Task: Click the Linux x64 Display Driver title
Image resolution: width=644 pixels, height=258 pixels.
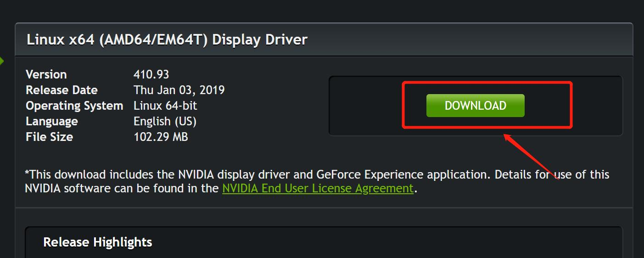Action: point(167,40)
